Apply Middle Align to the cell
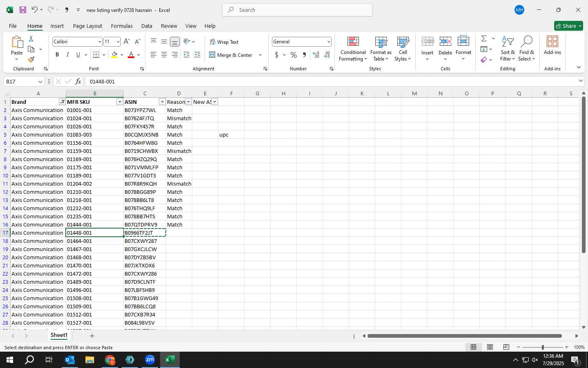 [164, 42]
